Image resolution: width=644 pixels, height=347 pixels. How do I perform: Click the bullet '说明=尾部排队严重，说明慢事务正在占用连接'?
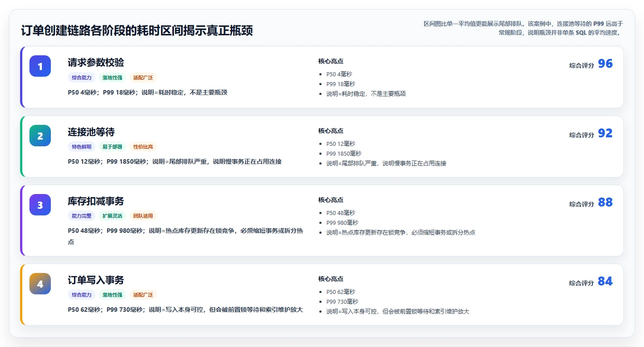pos(386,163)
